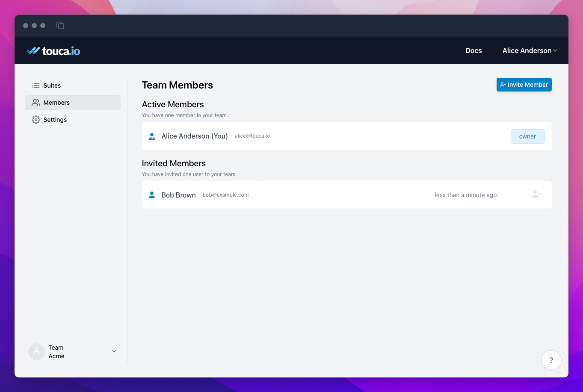The image size is (583, 392).
Task: Select Members in sidebar
Action: click(73, 103)
